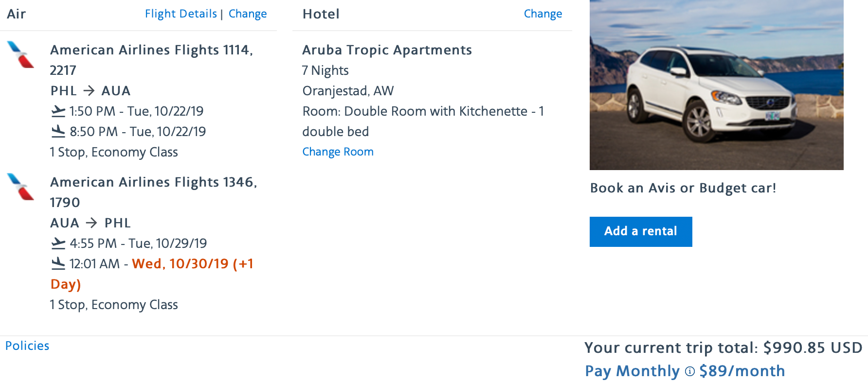Viewport: 868px width, 381px height.
Task: Click the takeoff icon beside 1:50 PM
Action: 58,111
